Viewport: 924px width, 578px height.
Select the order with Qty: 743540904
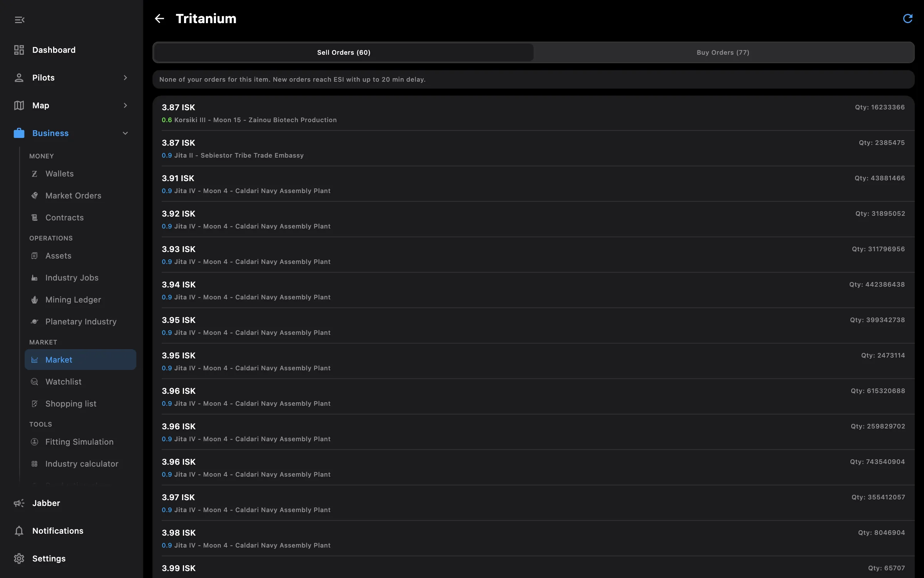coord(533,468)
